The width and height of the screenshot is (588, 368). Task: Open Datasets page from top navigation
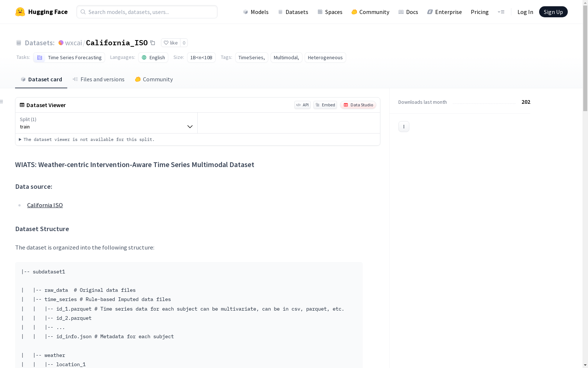[293, 12]
